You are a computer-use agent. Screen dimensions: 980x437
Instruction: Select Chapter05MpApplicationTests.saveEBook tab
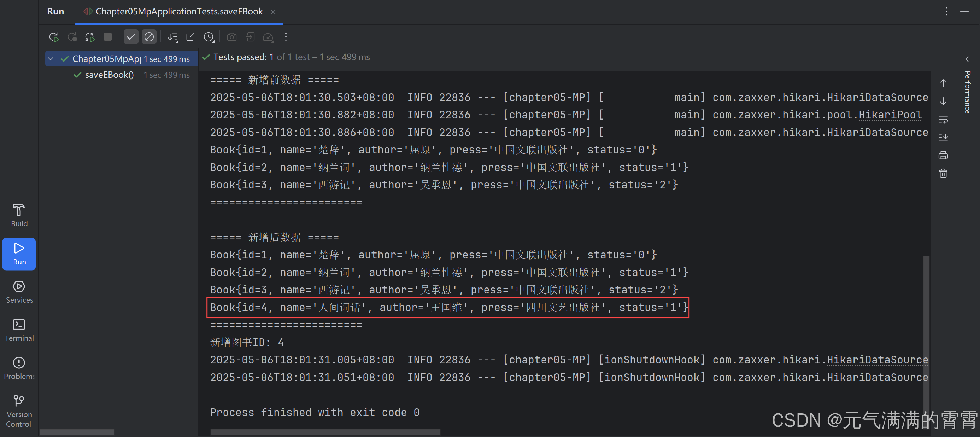[179, 12]
